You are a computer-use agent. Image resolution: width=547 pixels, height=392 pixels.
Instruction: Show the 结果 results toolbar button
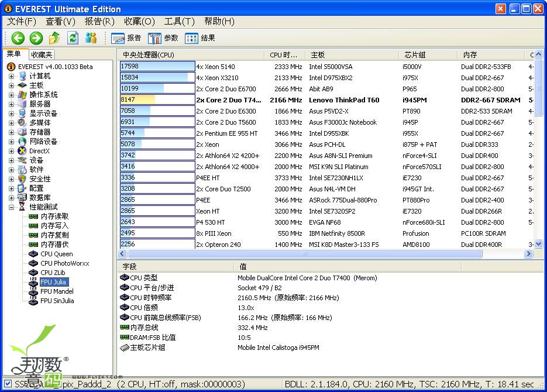click(200, 37)
